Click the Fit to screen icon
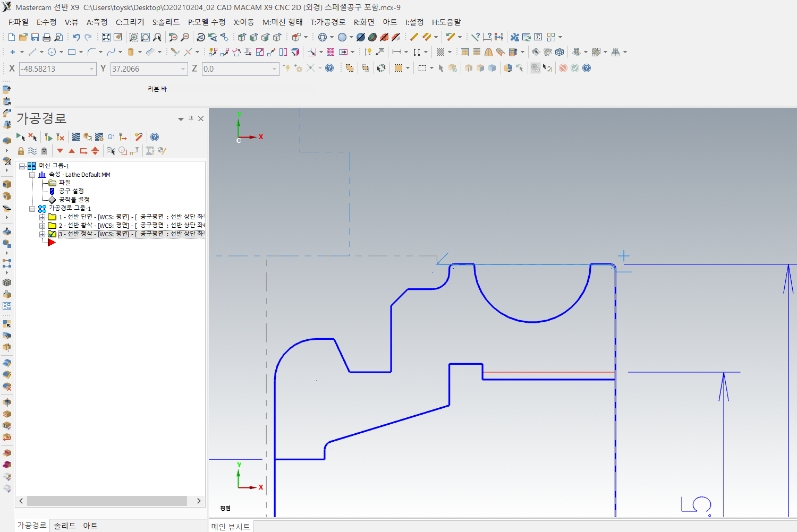 point(106,37)
